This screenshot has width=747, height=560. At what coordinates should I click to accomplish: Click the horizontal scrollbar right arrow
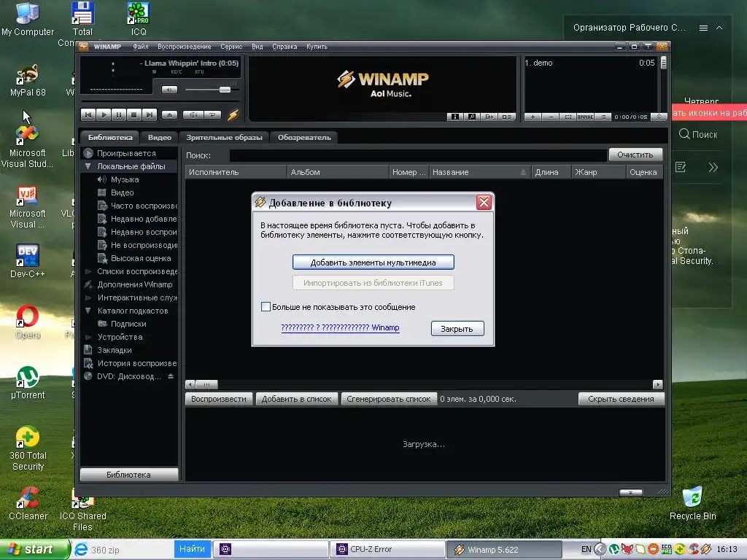(658, 384)
